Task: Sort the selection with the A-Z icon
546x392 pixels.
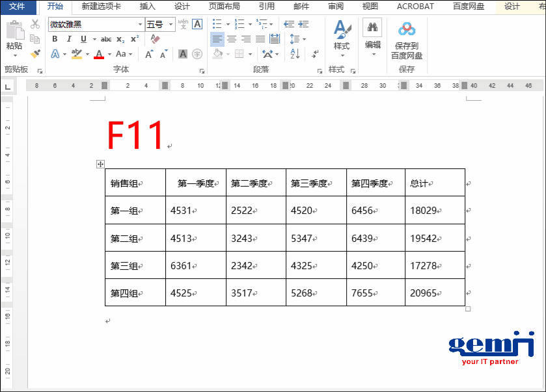Action: [294, 53]
